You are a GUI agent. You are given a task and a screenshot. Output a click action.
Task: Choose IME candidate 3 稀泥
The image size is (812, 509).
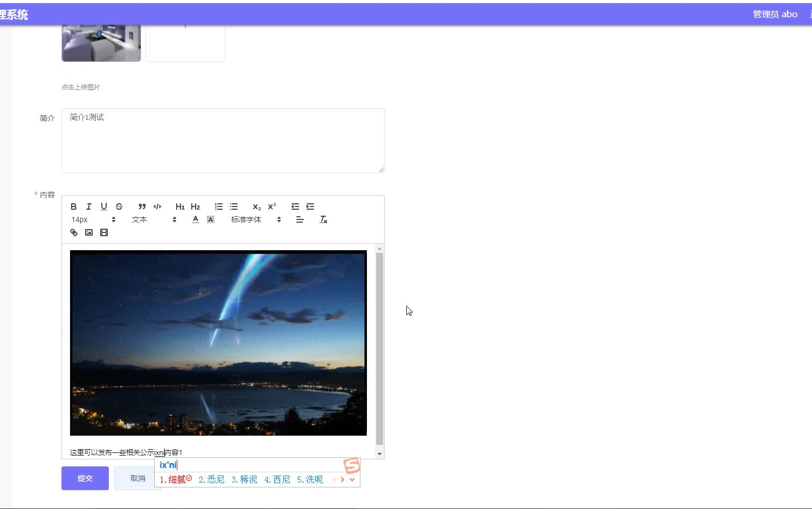click(x=244, y=479)
